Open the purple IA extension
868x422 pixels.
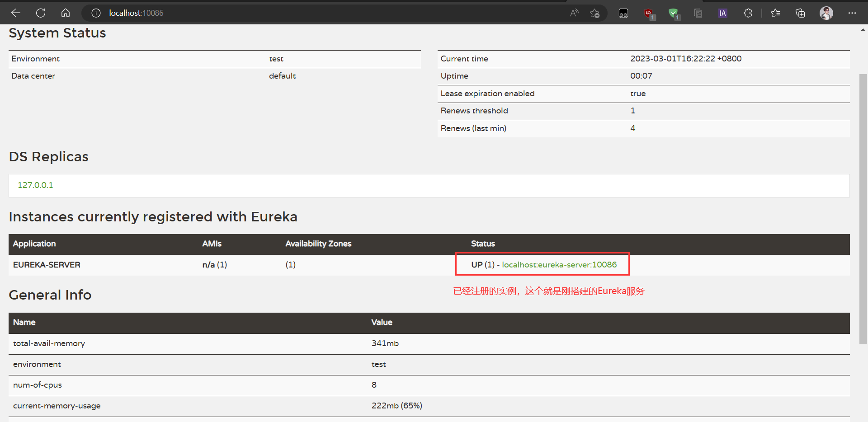pos(723,13)
